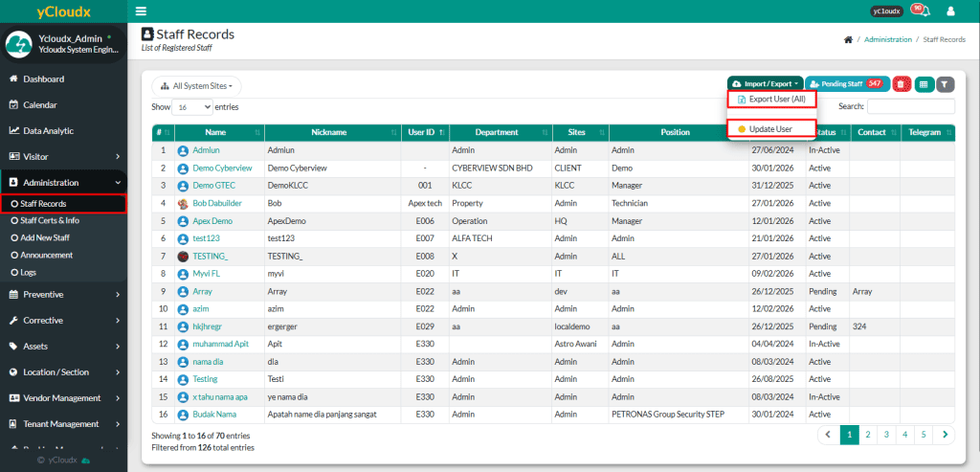Open the Show entries count dropdown
This screenshot has height=472, width=980.
tap(192, 107)
